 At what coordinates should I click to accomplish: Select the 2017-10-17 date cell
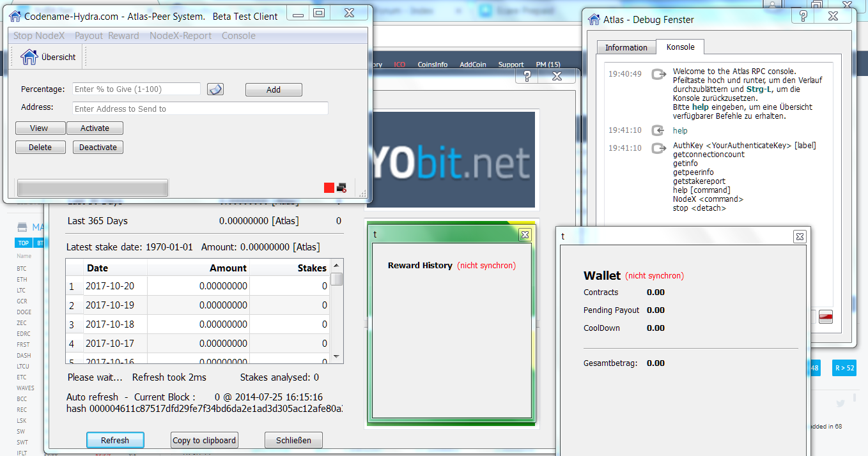(115, 344)
